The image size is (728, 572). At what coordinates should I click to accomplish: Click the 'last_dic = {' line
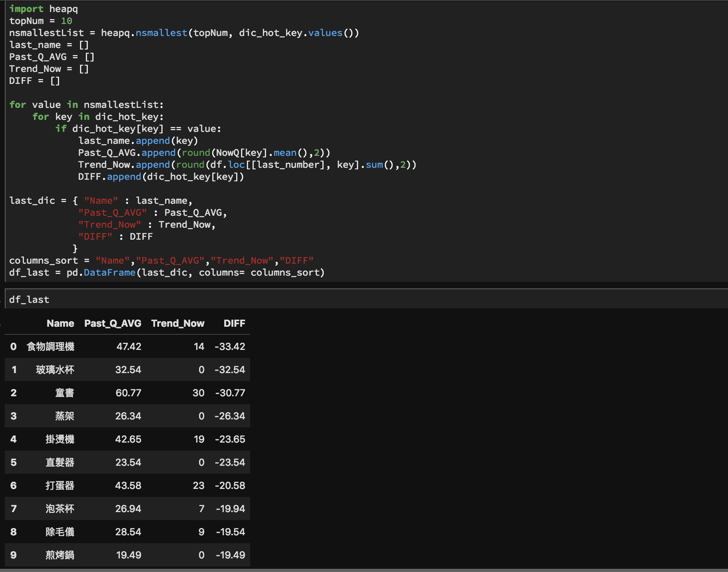tap(101, 201)
